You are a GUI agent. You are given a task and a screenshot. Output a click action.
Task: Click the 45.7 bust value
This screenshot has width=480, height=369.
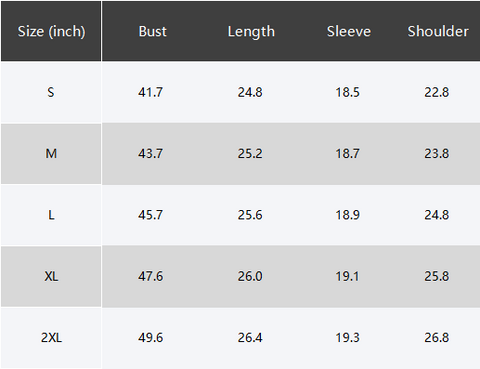pos(150,215)
